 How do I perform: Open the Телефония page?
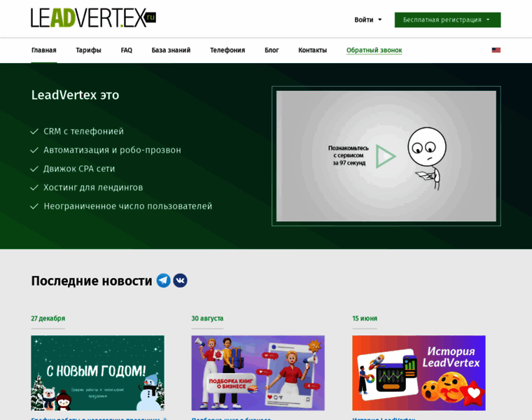[227, 50]
